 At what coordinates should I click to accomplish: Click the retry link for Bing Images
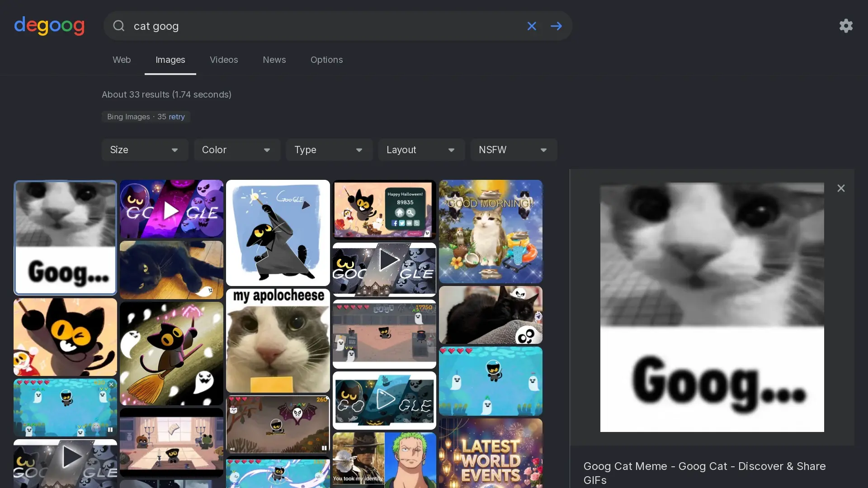point(177,117)
